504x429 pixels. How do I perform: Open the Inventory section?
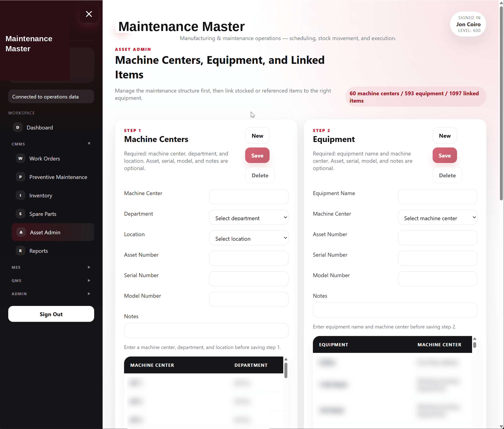[53, 195]
